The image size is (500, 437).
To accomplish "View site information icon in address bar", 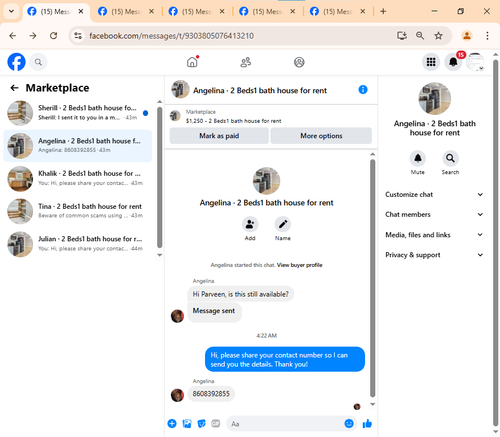I will (x=78, y=36).
